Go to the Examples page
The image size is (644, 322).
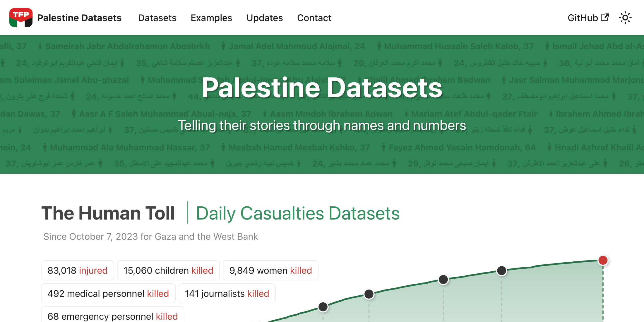(x=211, y=18)
